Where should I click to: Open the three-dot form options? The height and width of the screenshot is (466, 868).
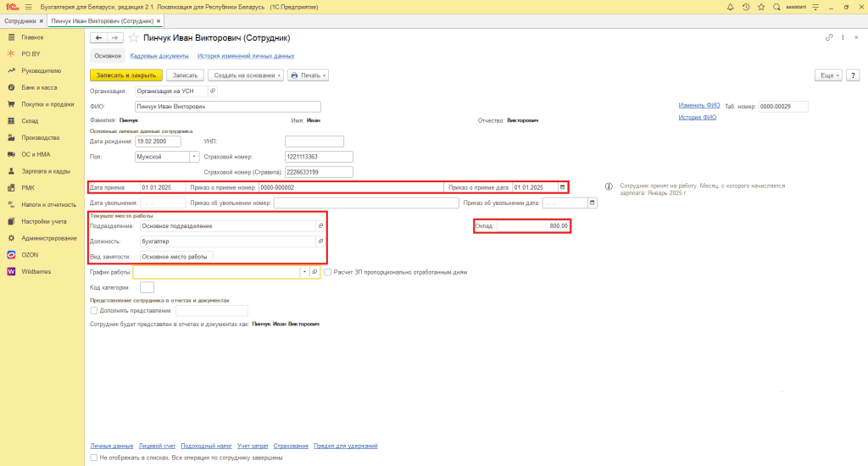[x=843, y=37]
